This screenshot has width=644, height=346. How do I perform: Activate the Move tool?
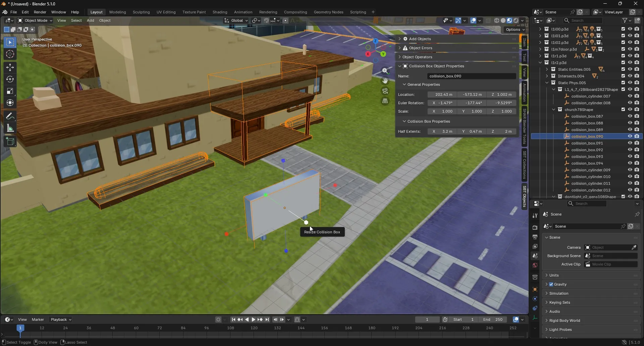pos(10,67)
